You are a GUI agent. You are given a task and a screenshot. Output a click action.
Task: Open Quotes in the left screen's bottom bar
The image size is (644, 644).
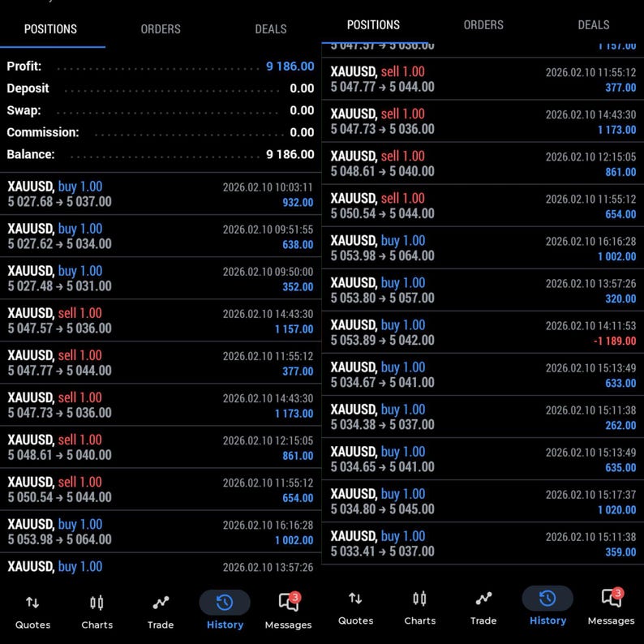(x=32, y=612)
